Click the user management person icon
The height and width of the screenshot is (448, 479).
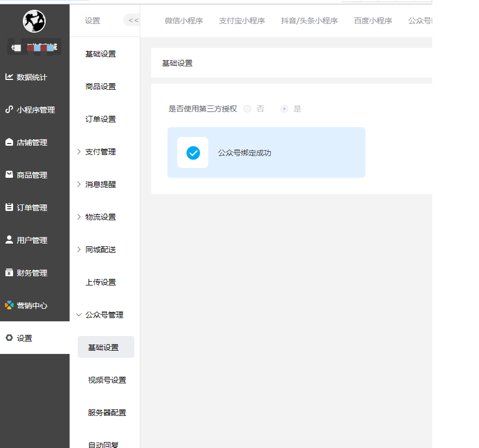tap(9, 240)
